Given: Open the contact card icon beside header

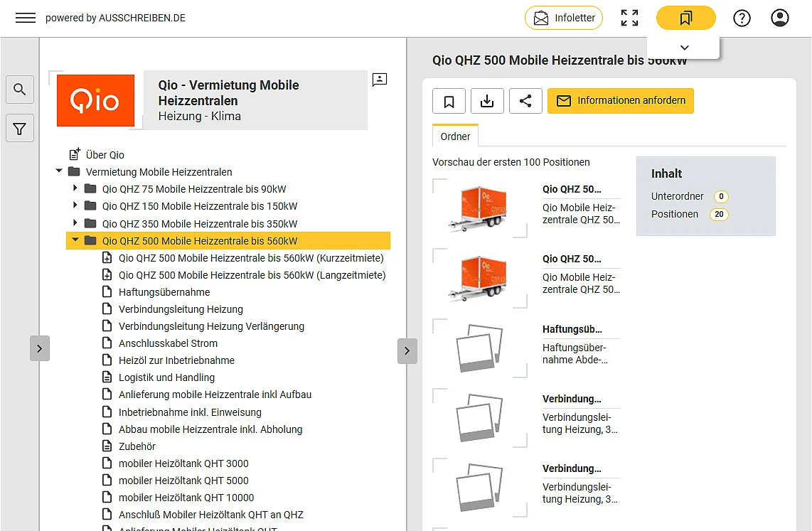Looking at the screenshot, I should click(x=380, y=79).
